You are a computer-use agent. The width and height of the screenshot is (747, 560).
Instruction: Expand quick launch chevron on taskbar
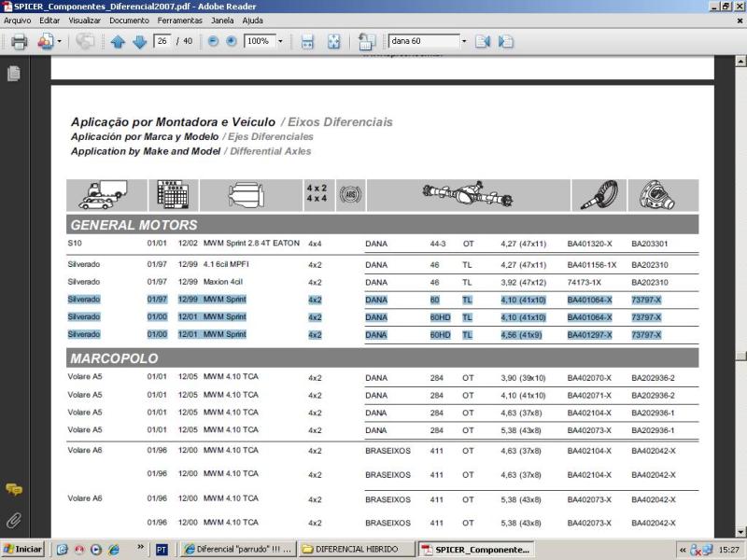point(140,547)
